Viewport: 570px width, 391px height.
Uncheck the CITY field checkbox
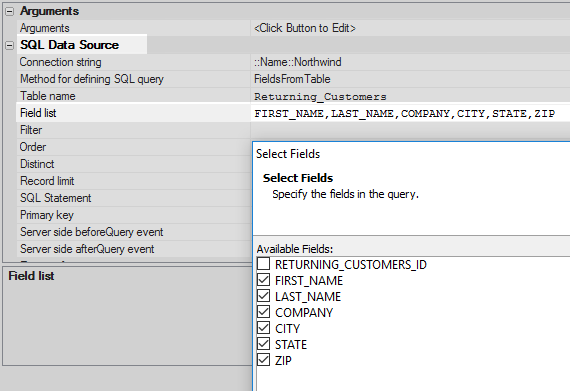[264, 328]
